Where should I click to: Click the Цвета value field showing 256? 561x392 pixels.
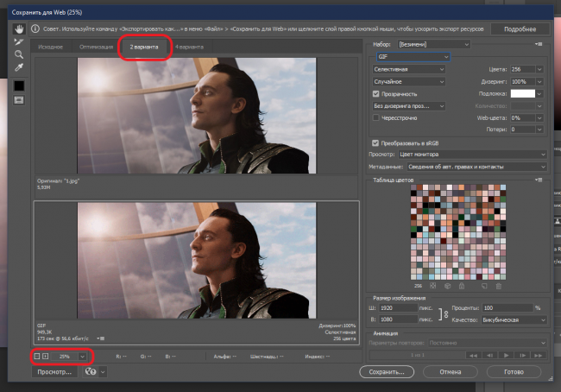[x=522, y=69]
